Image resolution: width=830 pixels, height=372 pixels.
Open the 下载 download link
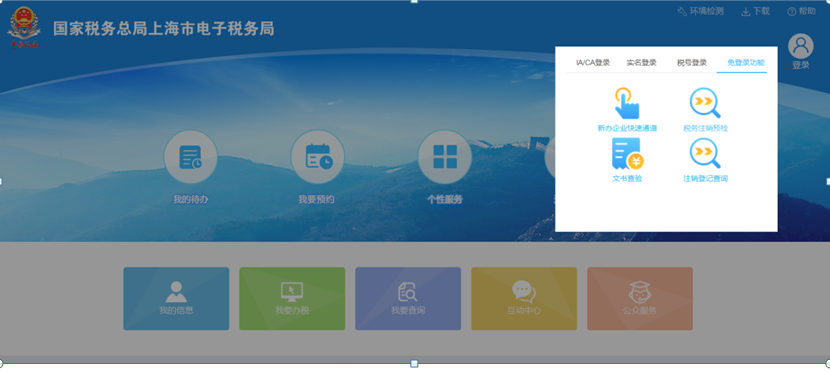pyautogui.click(x=755, y=12)
